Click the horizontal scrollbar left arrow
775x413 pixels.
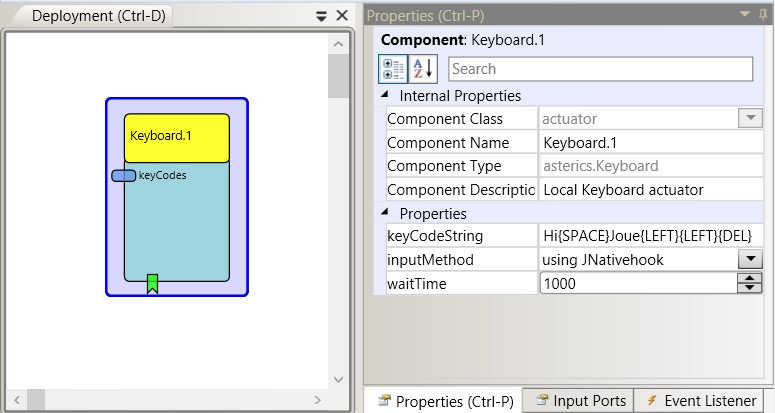[x=17, y=399]
